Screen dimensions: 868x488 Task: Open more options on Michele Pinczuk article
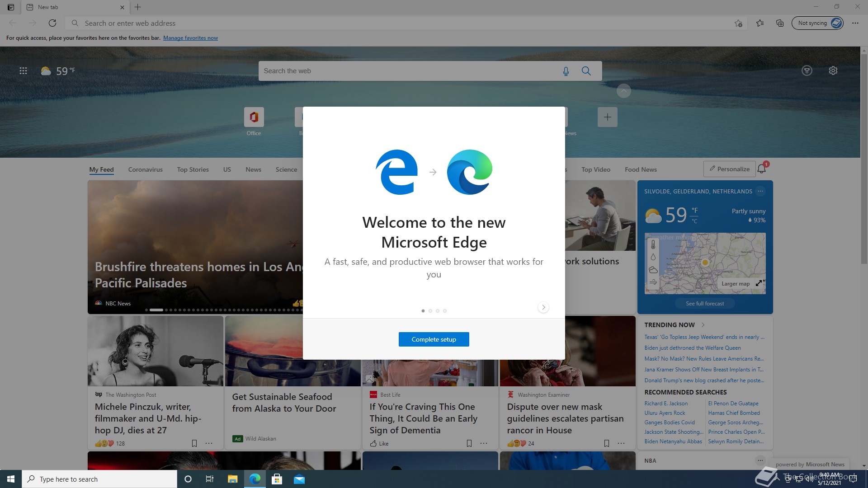209,443
